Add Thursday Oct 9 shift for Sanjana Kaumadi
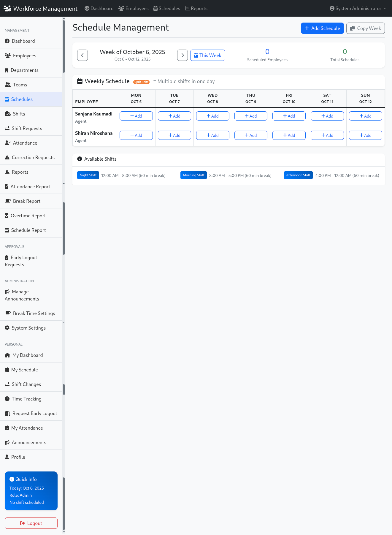392x535 pixels. tap(251, 116)
